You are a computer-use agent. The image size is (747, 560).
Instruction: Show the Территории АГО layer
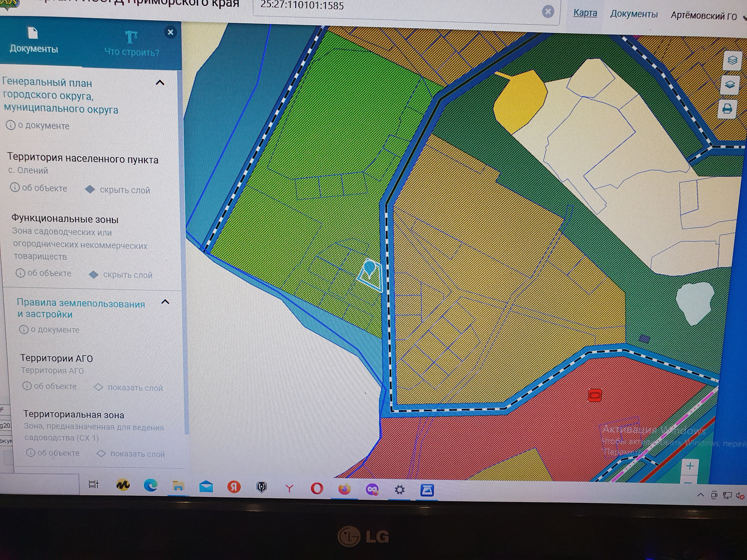135,388
